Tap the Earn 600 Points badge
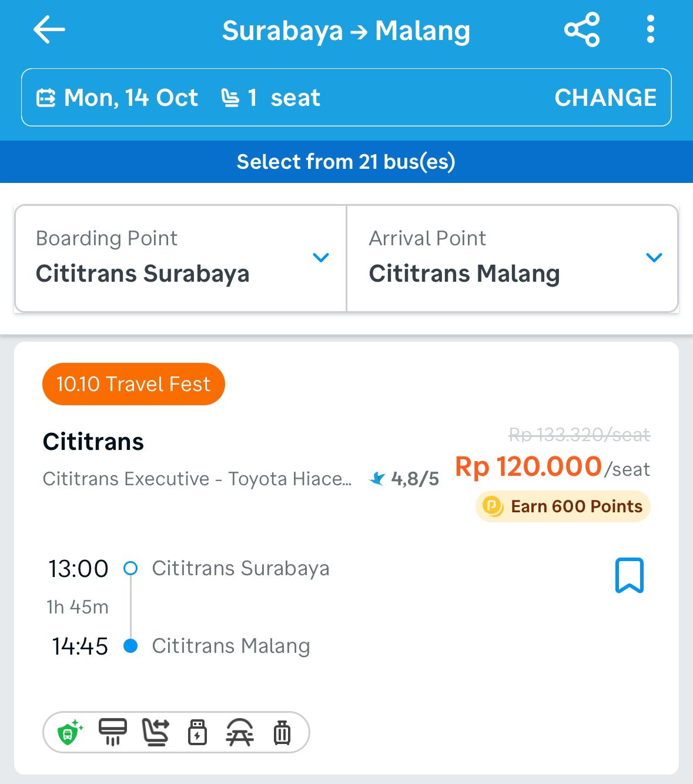The height and width of the screenshot is (784, 693). [x=563, y=506]
